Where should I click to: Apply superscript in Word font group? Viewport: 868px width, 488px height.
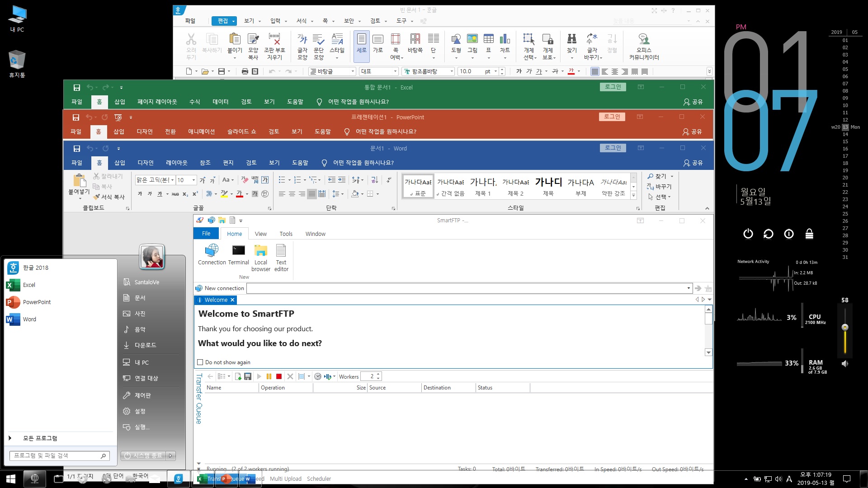click(x=195, y=194)
